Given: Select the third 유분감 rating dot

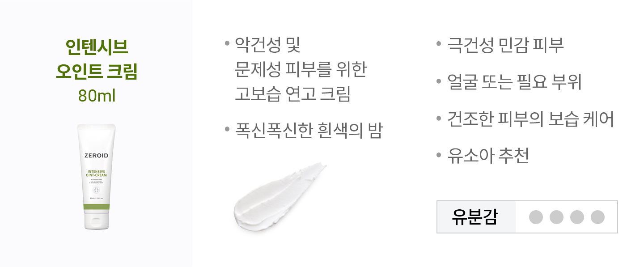Looking at the screenshot, I should 577,217.
